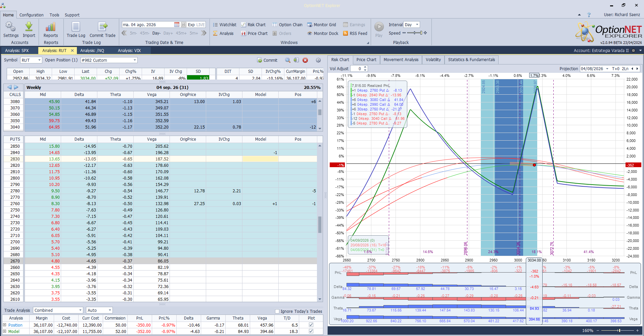Click the Day+ step forward button
This screenshot has width=644, height=336.
pos(168,33)
